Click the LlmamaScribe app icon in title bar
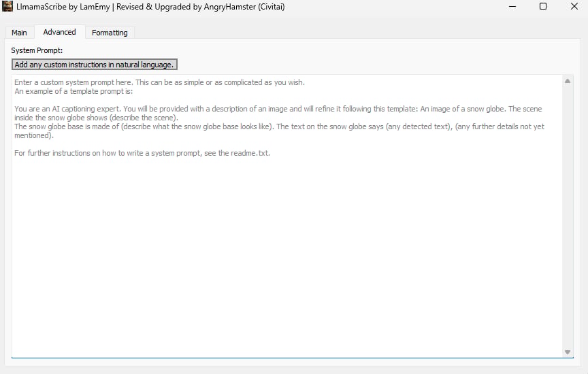Image resolution: width=588 pixels, height=374 pixels. [7, 6]
